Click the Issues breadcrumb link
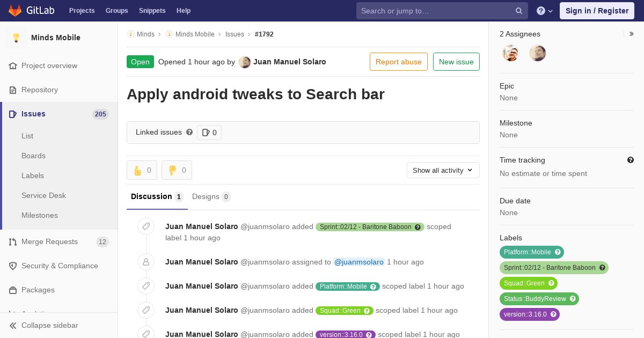 pyautogui.click(x=235, y=34)
